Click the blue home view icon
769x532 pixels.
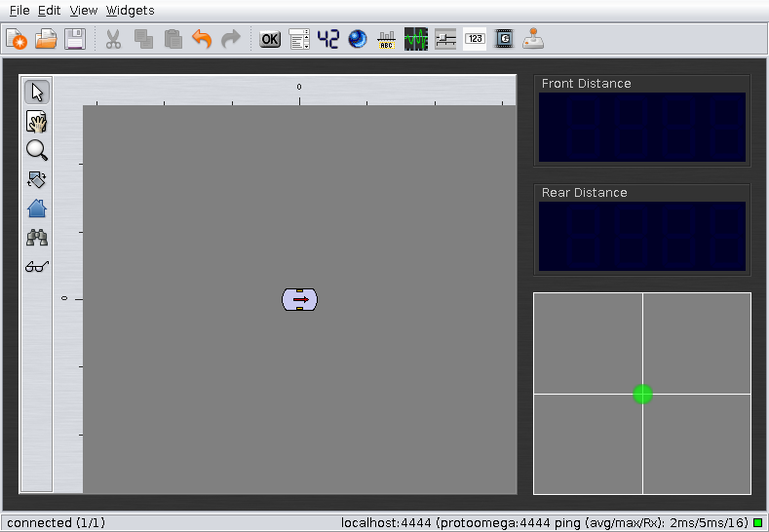point(37,209)
